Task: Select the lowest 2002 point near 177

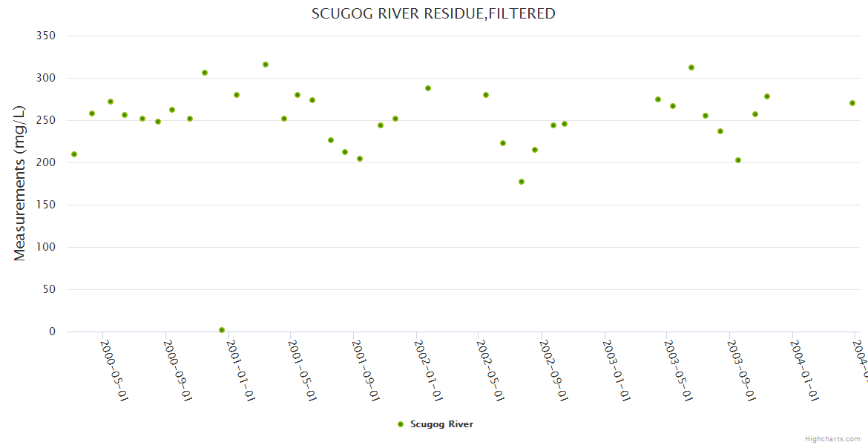Action: coord(522,182)
